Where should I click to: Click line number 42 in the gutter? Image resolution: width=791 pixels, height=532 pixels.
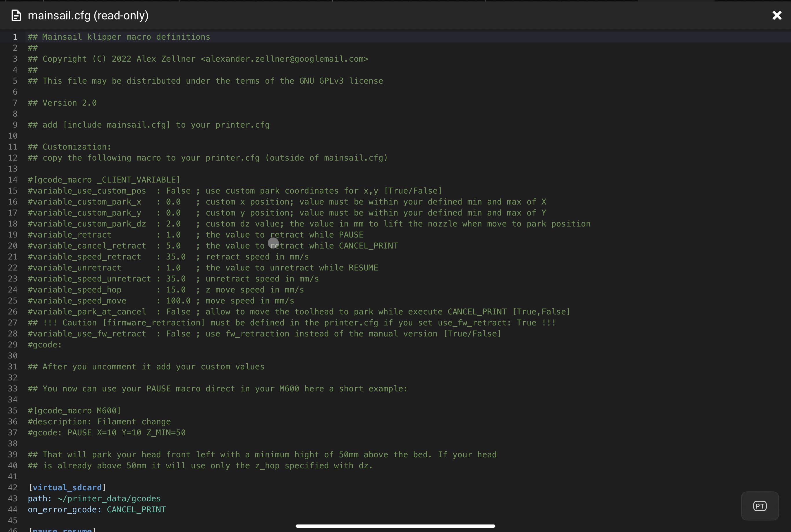click(12, 487)
